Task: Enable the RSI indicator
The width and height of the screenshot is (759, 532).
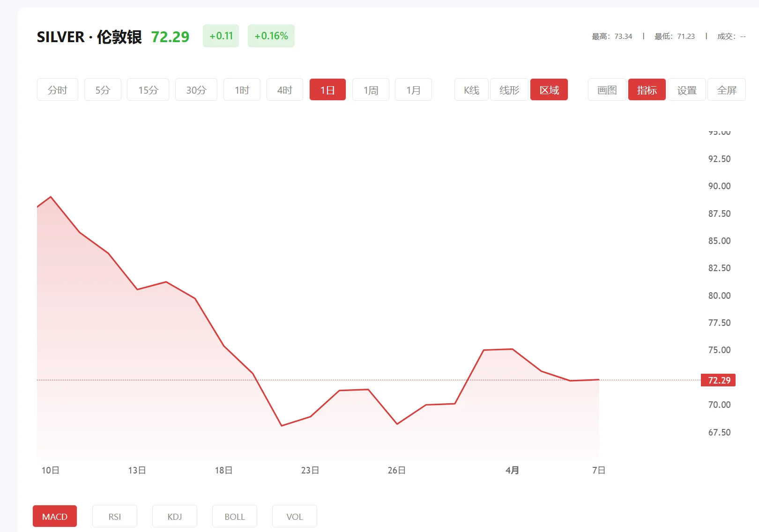Action: [x=114, y=516]
